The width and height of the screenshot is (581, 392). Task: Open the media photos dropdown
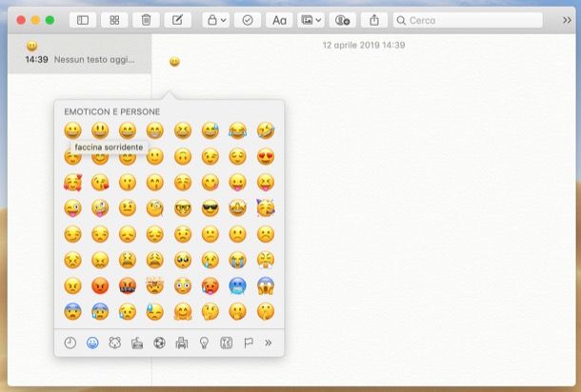311,20
